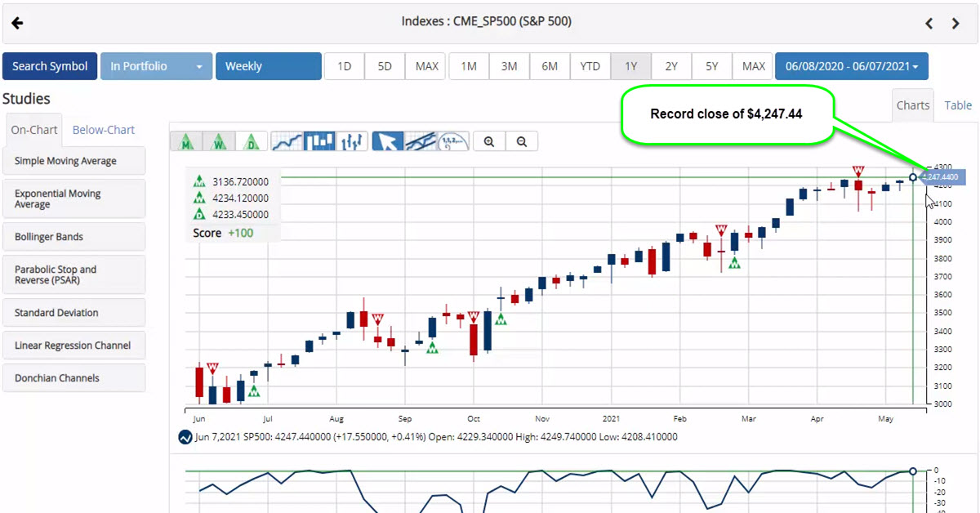Select the MAX button next to 5Y
This screenshot has height=513, width=980.
[753, 66]
